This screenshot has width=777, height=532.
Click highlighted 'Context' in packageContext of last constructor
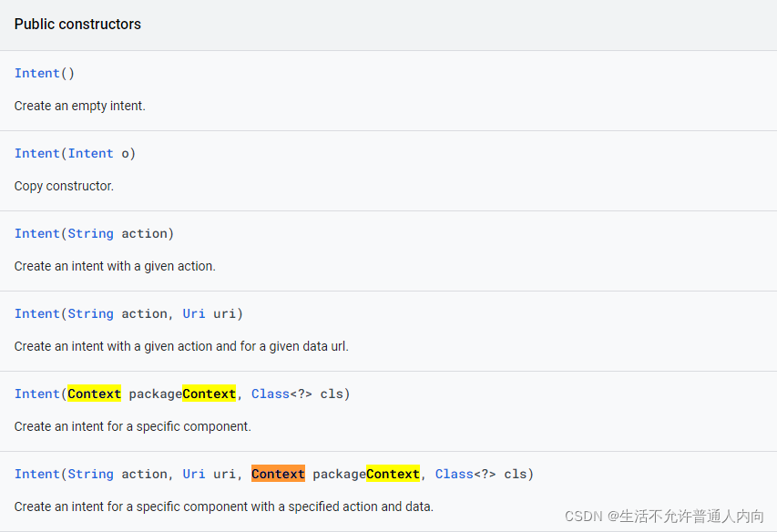click(393, 474)
